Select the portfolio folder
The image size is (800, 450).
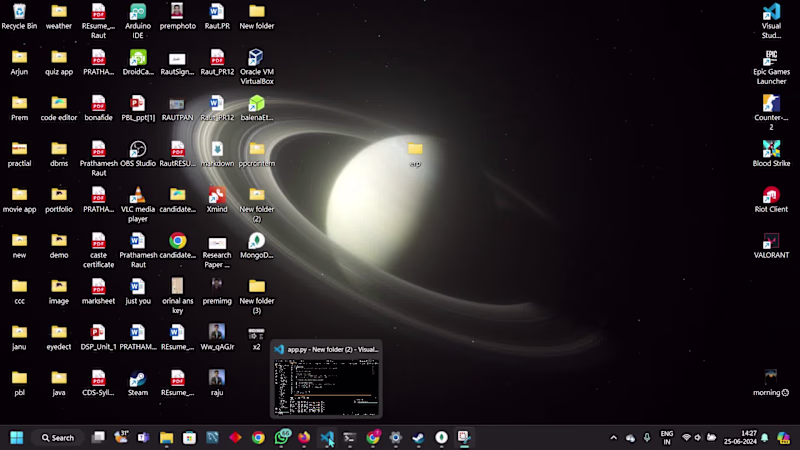(x=59, y=199)
